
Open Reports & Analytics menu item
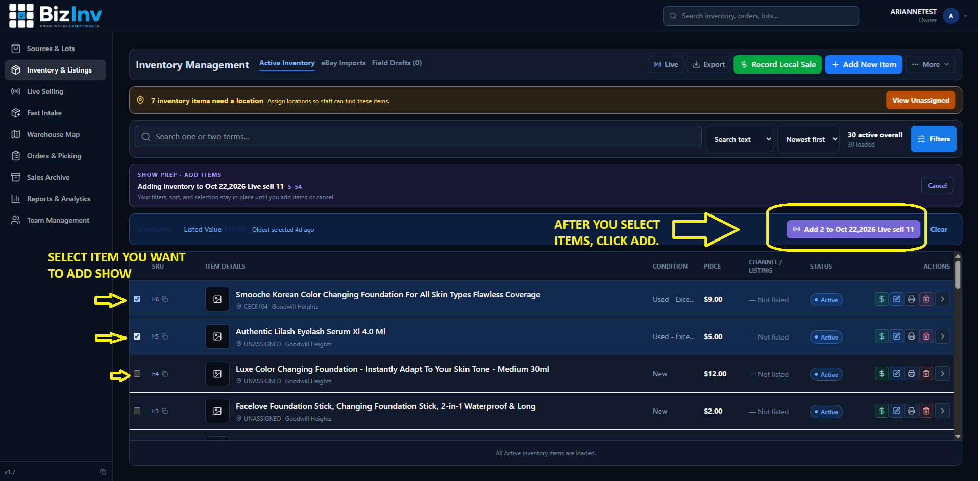point(55,199)
